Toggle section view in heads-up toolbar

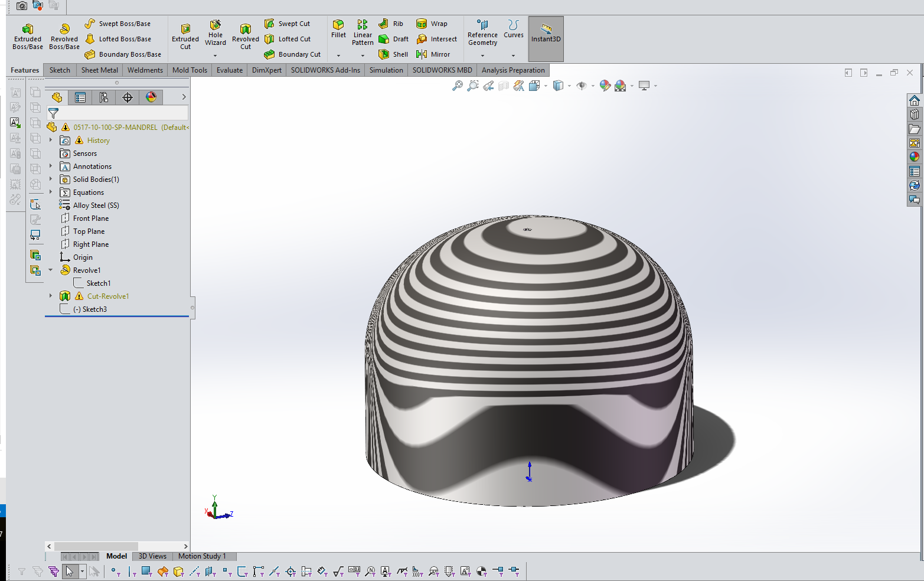[x=504, y=86]
